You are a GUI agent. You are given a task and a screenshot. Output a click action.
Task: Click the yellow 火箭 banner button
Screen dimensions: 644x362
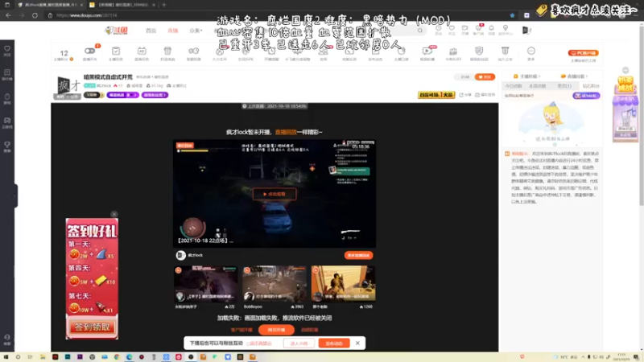436,95
